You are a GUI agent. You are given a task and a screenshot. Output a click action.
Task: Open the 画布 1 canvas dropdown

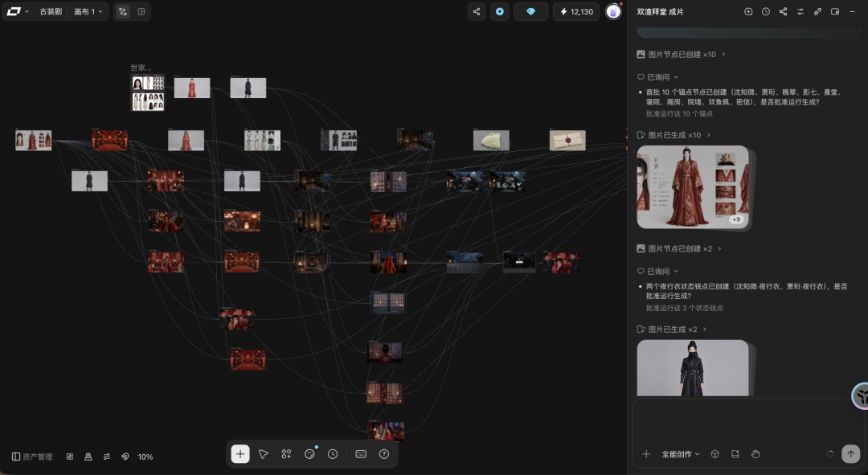88,11
